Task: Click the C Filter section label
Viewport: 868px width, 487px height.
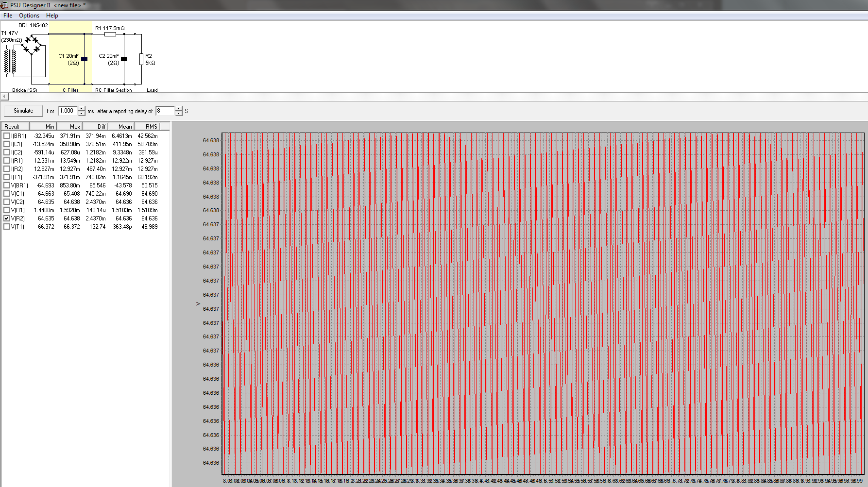Action: [x=70, y=90]
